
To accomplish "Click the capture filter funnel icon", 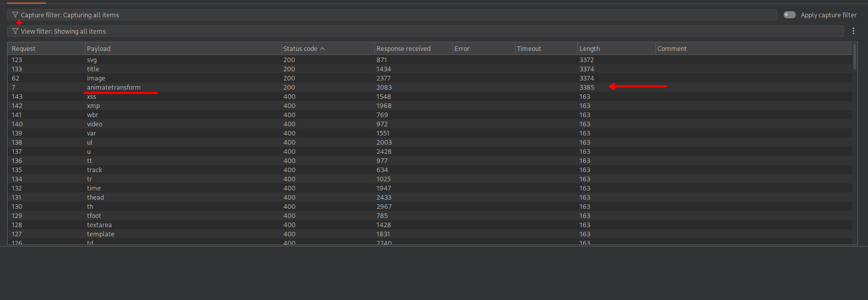I will pos(15,15).
